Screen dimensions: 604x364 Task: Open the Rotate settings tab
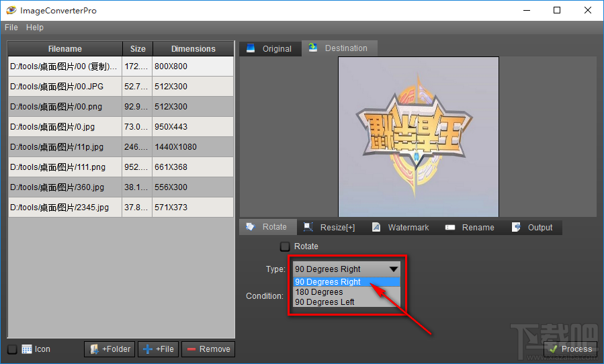click(x=268, y=227)
